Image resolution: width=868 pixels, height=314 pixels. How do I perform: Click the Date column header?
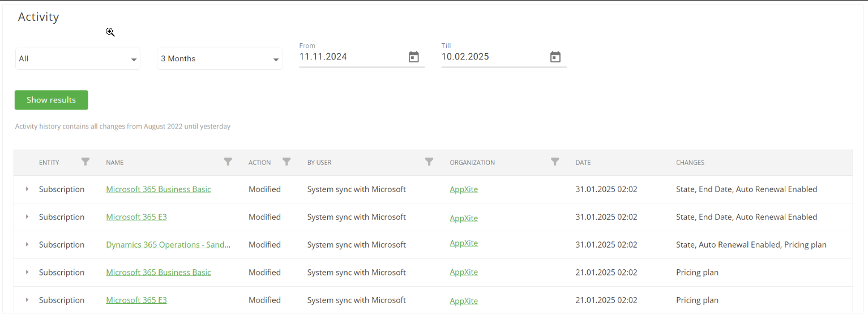(583, 163)
